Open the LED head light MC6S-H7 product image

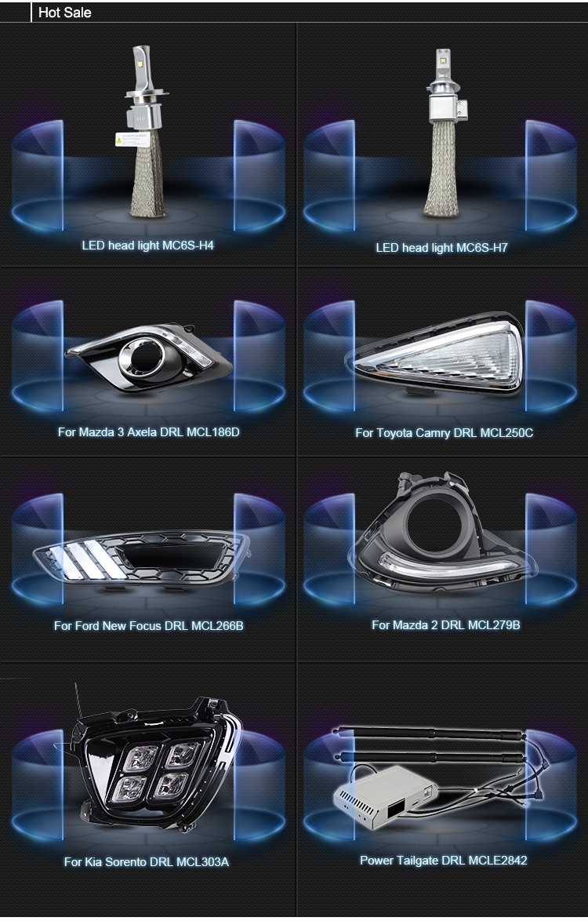pyautogui.click(x=443, y=133)
